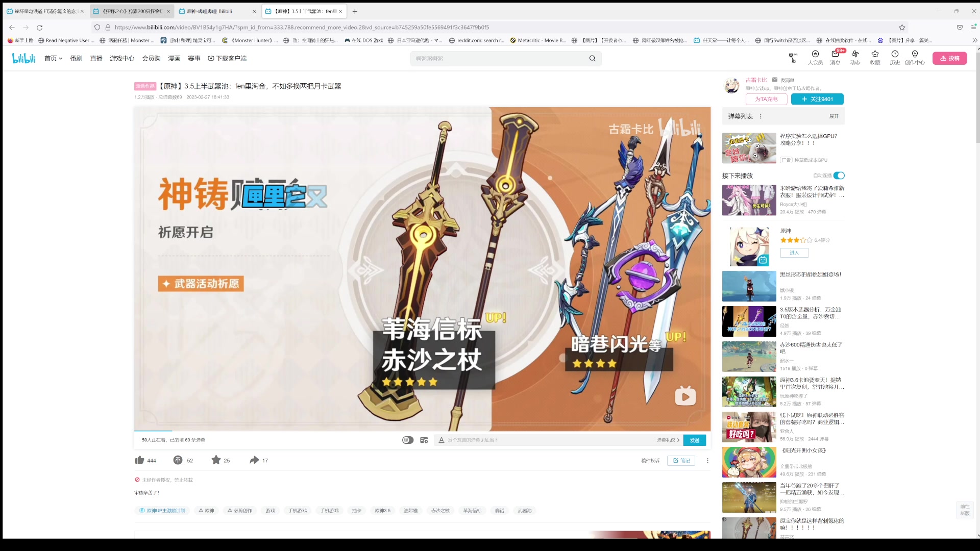Switch to the 直播 live tab
Screen dimensions: 980x551
click(x=96, y=58)
